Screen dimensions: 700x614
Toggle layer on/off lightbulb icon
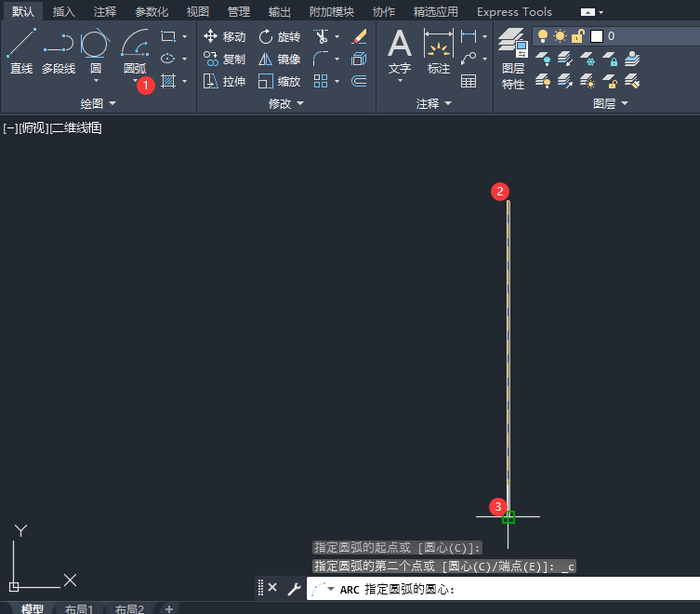(542, 35)
